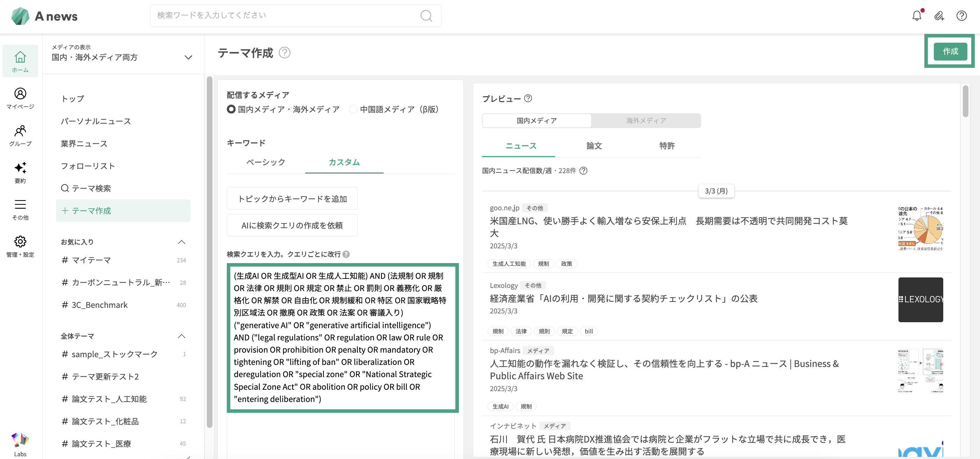Select 中国語メディア(β版) radio button

click(353, 109)
